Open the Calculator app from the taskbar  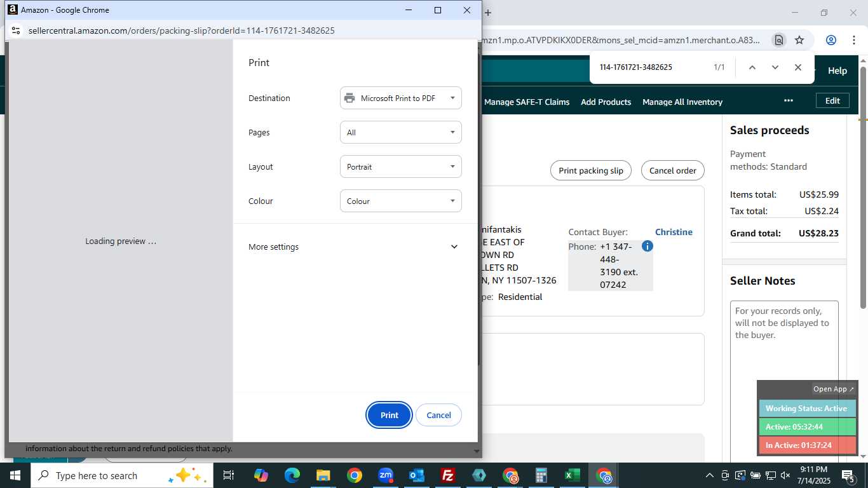click(x=541, y=475)
